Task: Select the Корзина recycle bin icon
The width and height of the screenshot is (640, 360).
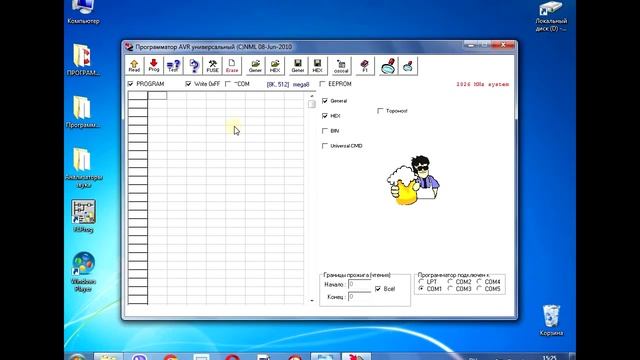Action: tap(551, 320)
